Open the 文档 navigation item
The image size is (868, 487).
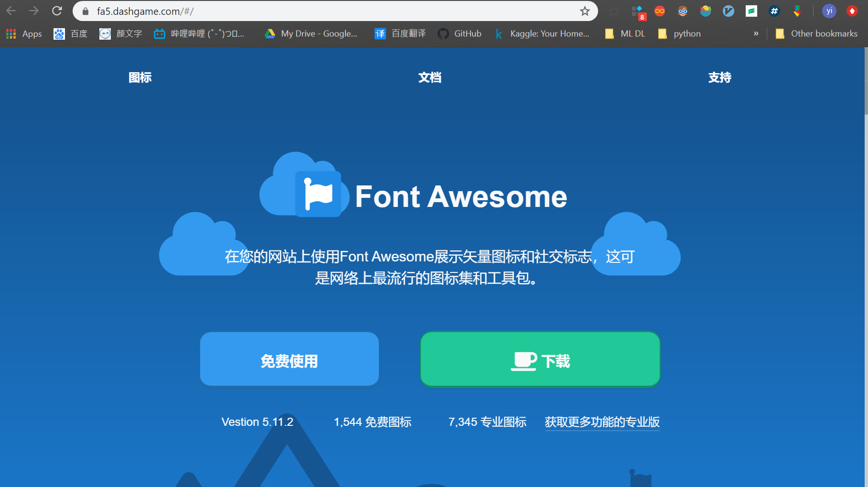430,77
